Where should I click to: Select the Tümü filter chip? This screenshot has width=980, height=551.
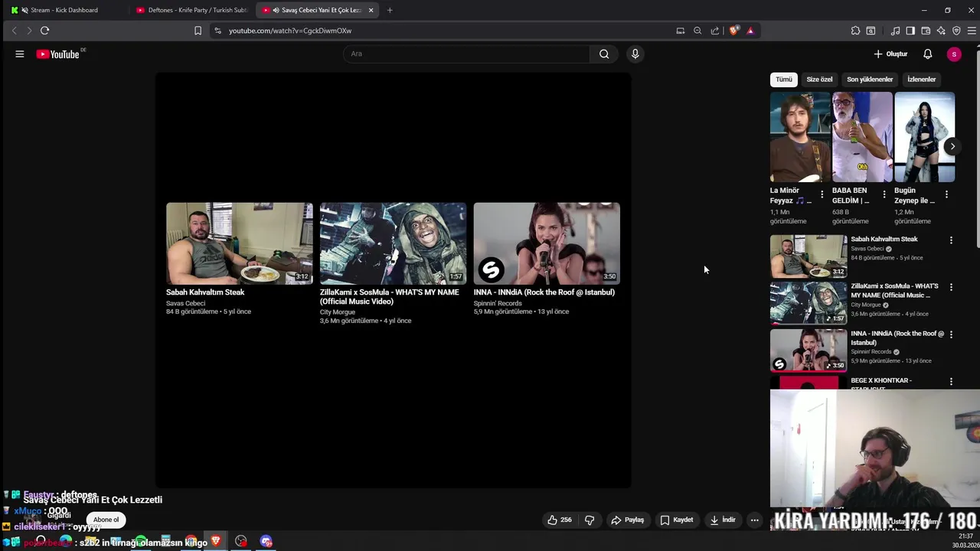[x=784, y=80]
